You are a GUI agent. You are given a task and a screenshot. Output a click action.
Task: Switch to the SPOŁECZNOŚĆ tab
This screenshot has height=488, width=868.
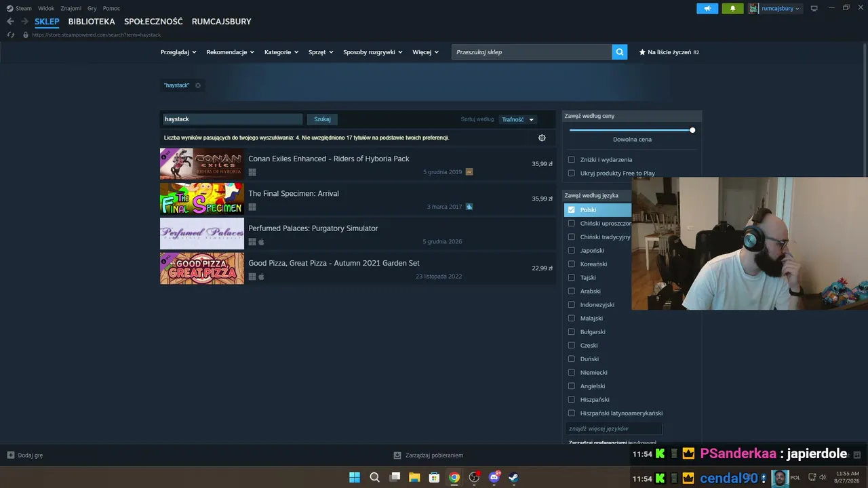click(153, 22)
